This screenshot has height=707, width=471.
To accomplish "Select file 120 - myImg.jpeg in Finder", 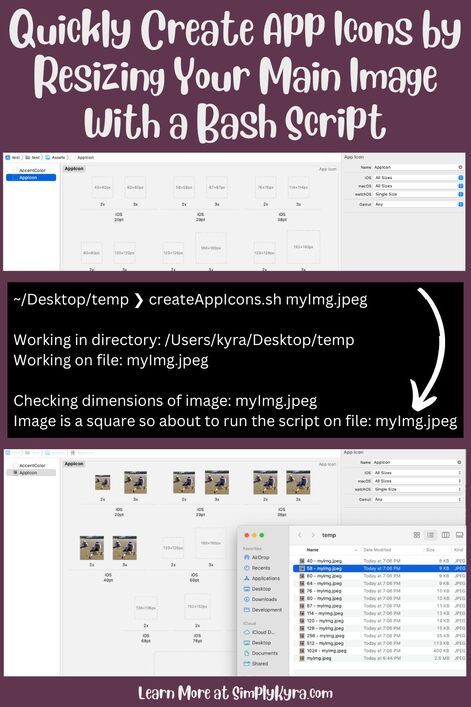I will click(x=379, y=621).
